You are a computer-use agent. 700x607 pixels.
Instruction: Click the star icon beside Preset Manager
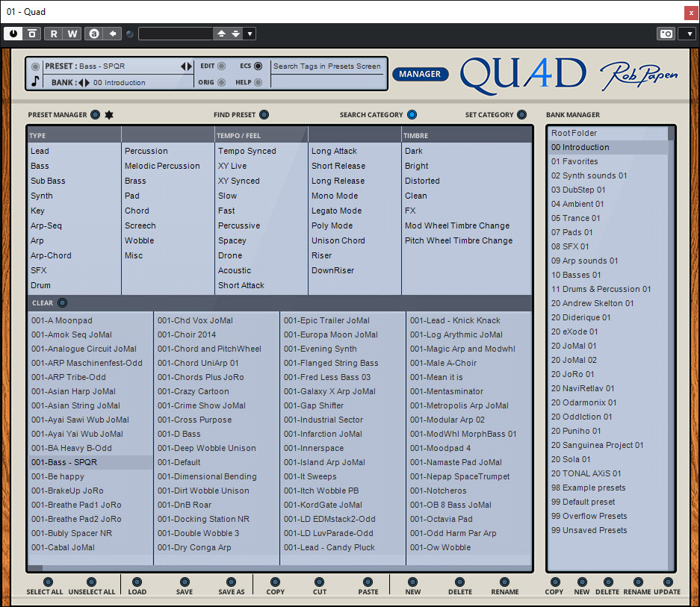(x=109, y=115)
